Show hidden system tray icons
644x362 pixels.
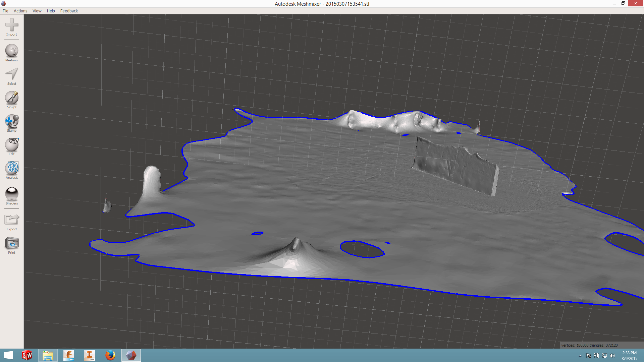(580, 356)
